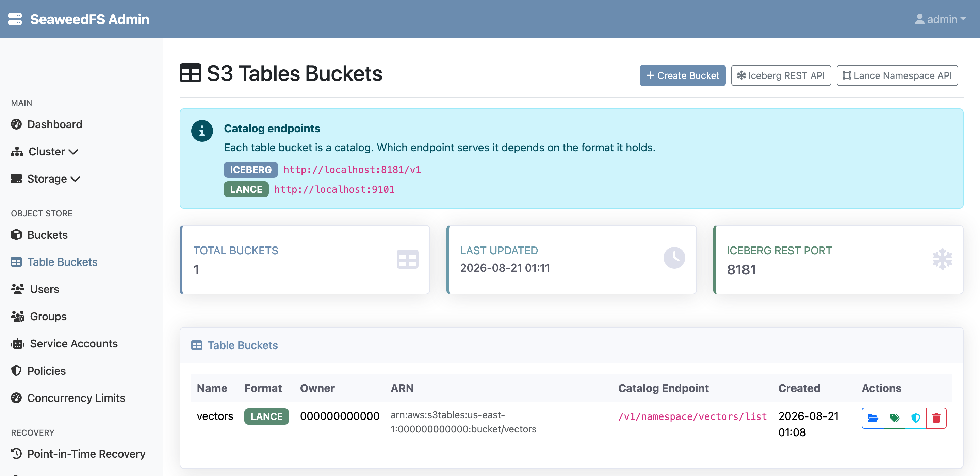Click the info icon in Catalog endpoints
This screenshot has height=476, width=980.
pos(202,131)
